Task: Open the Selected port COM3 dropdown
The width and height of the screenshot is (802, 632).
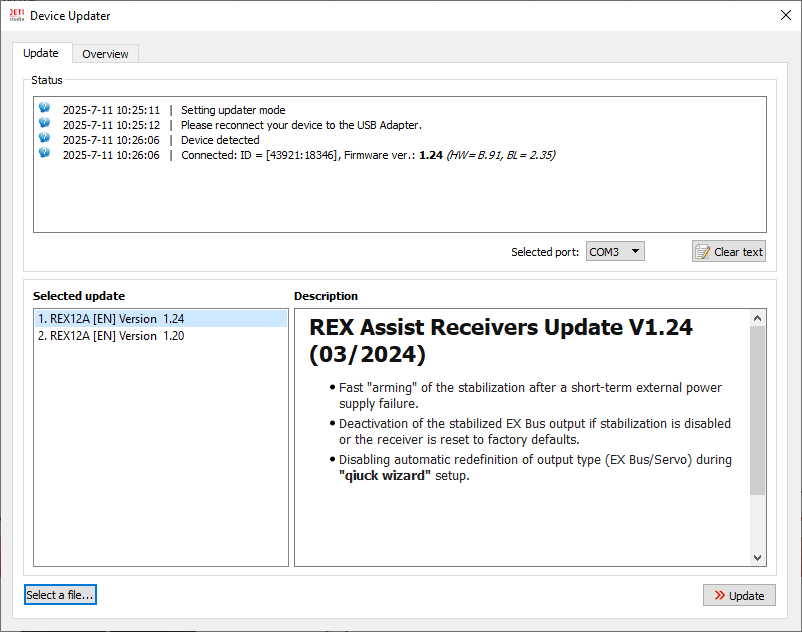Action: (615, 252)
